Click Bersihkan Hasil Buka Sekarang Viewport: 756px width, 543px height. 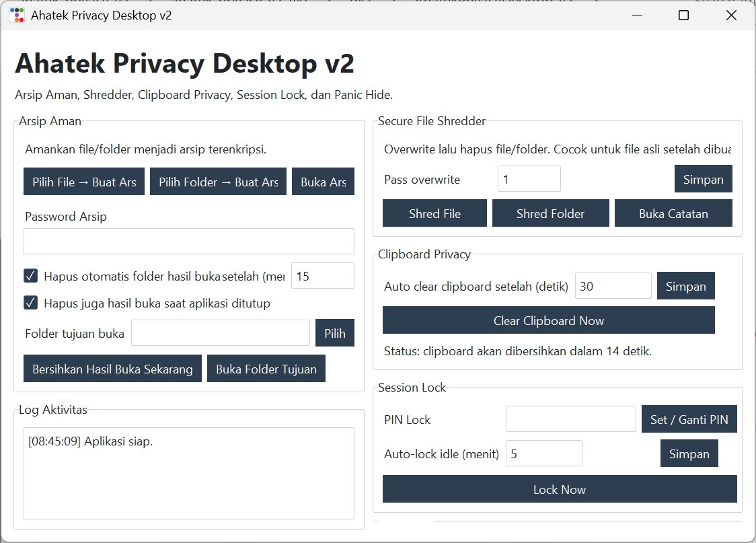112,368
